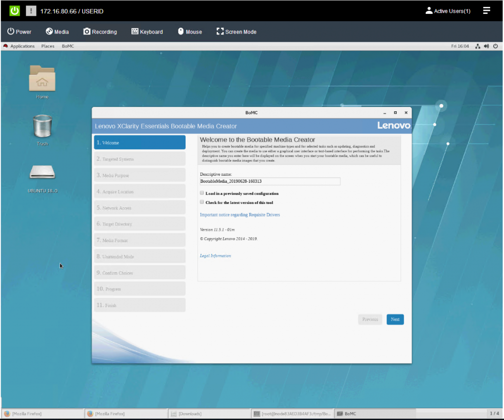Viewport: 504px width, 420px height.
Task: Close the BoMC window
Action: 406,113
